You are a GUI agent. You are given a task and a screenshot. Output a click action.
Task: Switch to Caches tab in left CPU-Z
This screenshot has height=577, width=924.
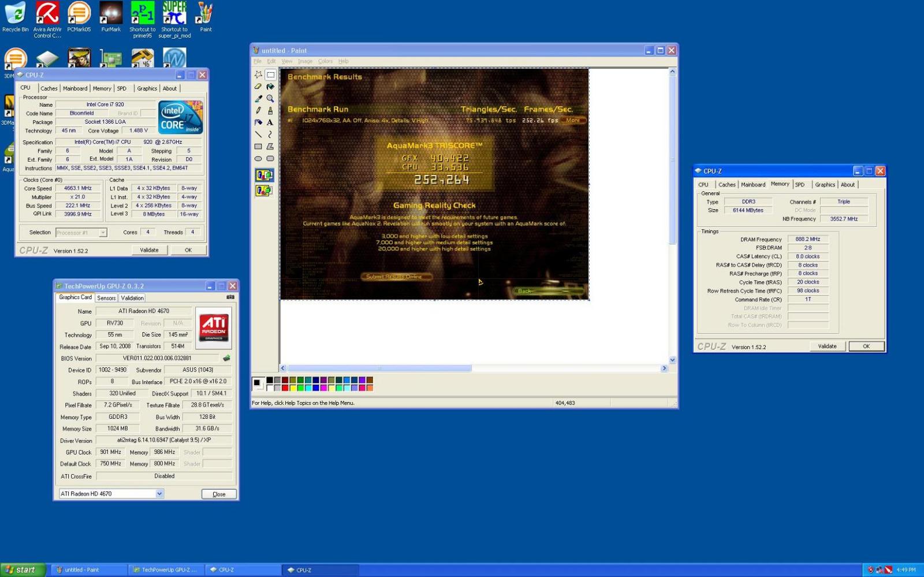(x=49, y=88)
